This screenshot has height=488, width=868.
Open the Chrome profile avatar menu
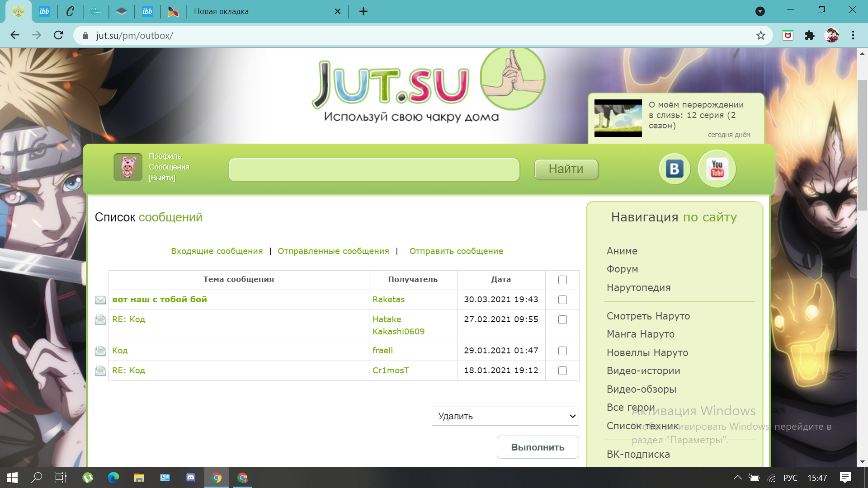[831, 35]
